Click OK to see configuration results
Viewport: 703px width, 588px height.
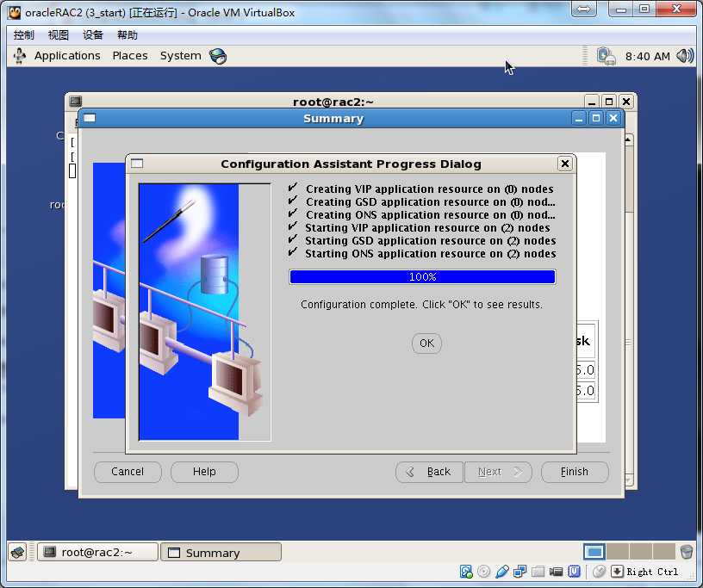426,344
